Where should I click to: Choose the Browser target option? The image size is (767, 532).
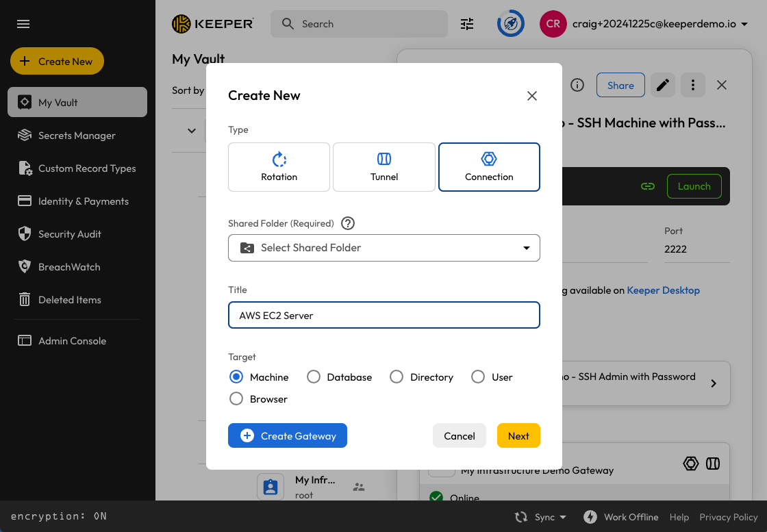236,399
